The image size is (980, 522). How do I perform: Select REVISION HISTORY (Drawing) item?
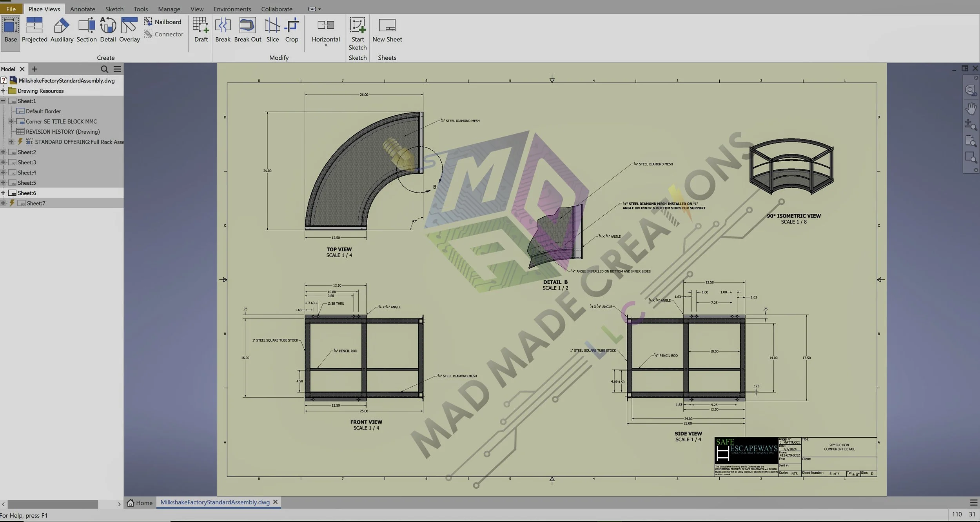click(58, 132)
